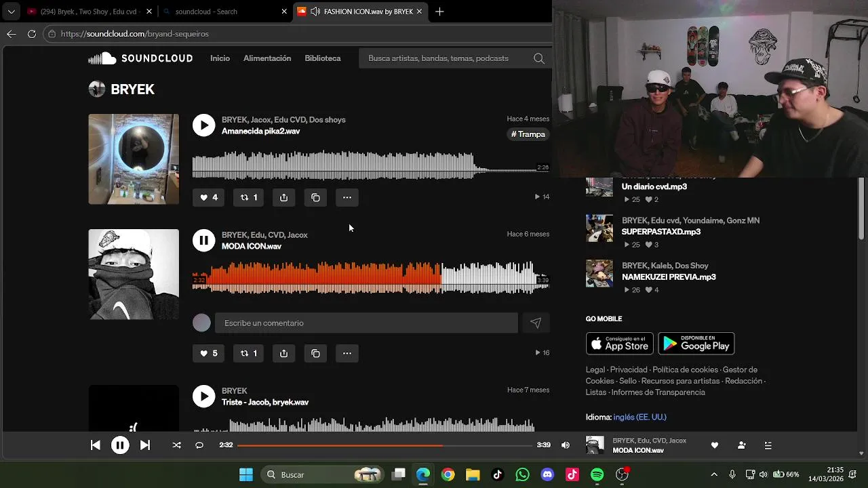This screenshot has height=488, width=868.
Task: Go back in the browser
Action: pos(11,34)
